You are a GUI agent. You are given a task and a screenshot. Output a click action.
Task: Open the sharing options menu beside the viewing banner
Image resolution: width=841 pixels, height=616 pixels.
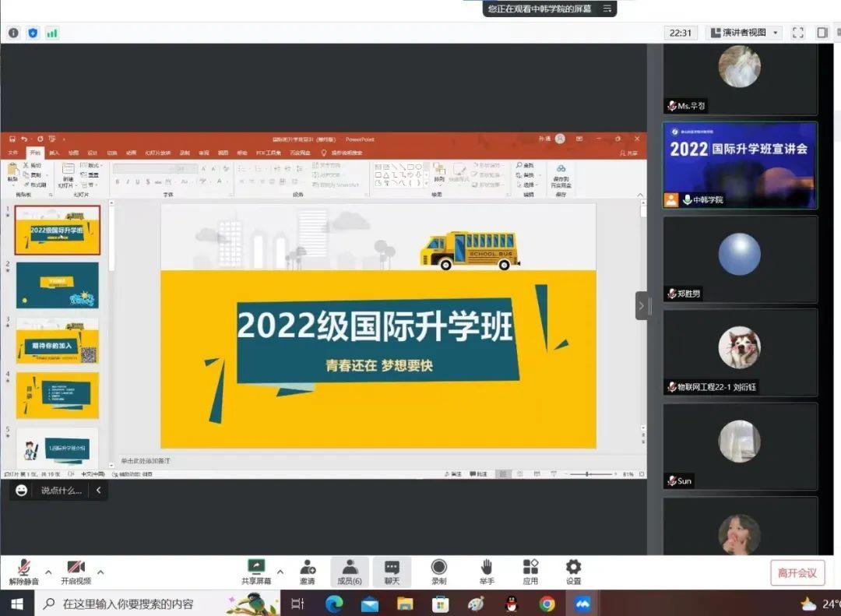[607, 9]
